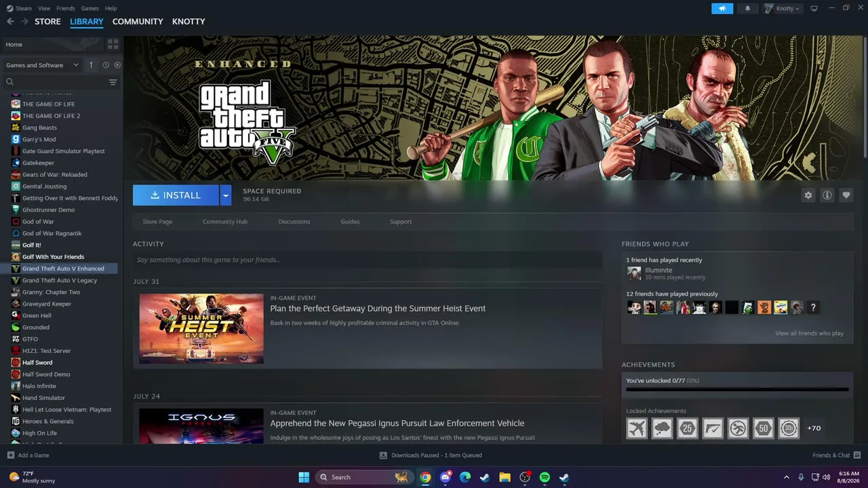Open the Games menu
The width and height of the screenshot is (868, 488).
point(90,8)
